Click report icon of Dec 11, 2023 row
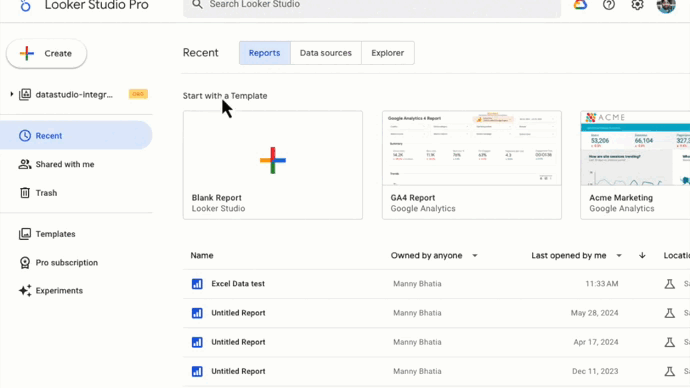The image size is (690, 388). pos(197,371)
